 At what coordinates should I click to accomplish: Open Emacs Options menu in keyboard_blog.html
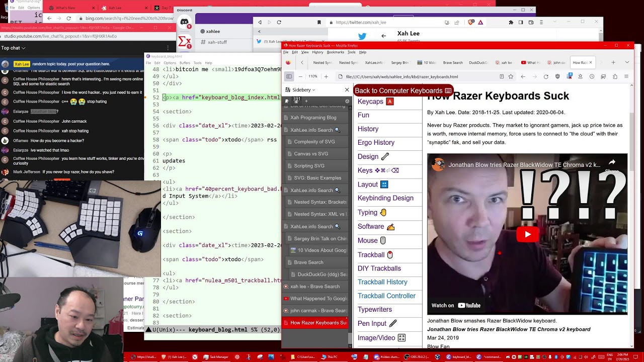(x=170, y=63)
